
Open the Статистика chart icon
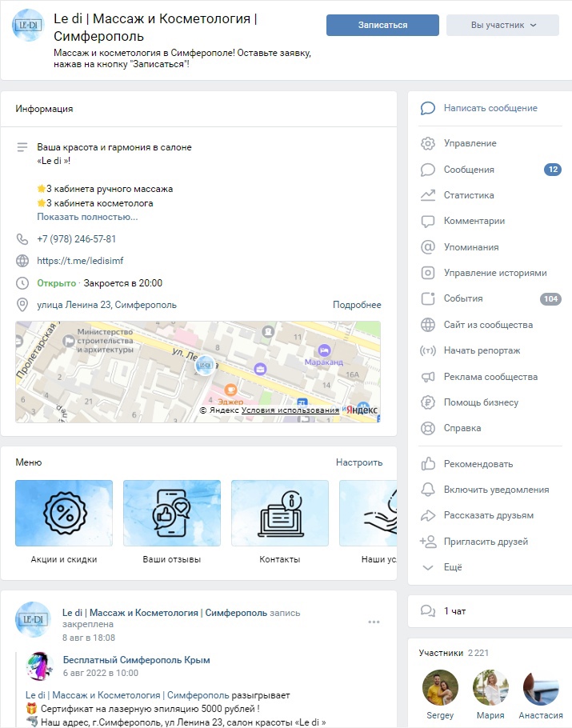[428, 195]
